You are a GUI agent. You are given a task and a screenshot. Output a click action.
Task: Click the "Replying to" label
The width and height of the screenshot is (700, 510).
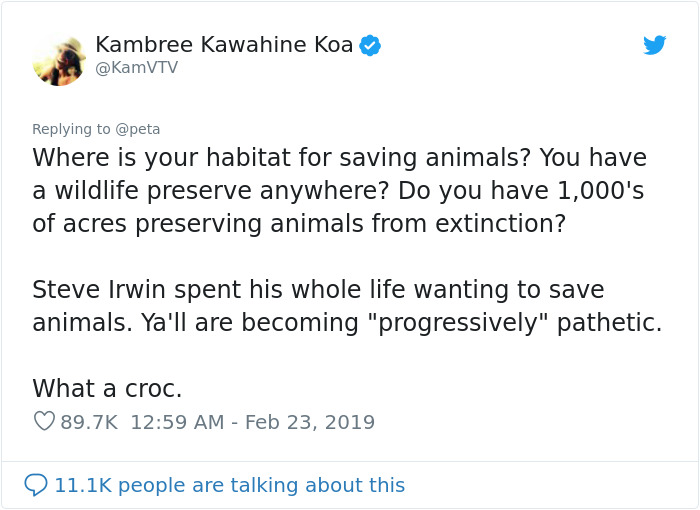click(x=71, y=129)
